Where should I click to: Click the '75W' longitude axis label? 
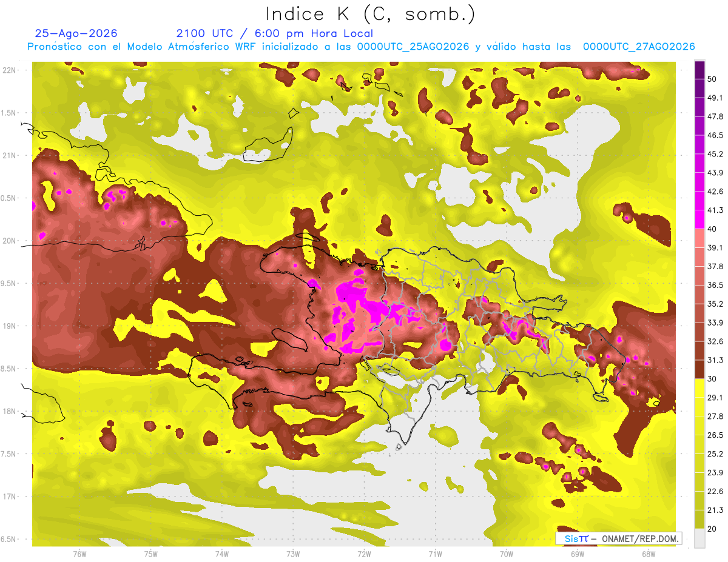[151, 554]
